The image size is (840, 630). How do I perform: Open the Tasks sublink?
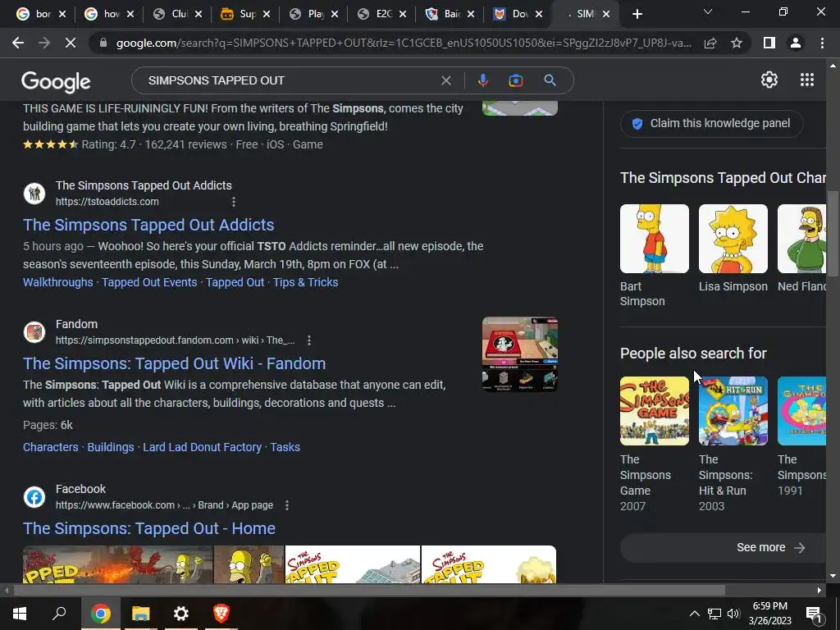pos(285,447)
